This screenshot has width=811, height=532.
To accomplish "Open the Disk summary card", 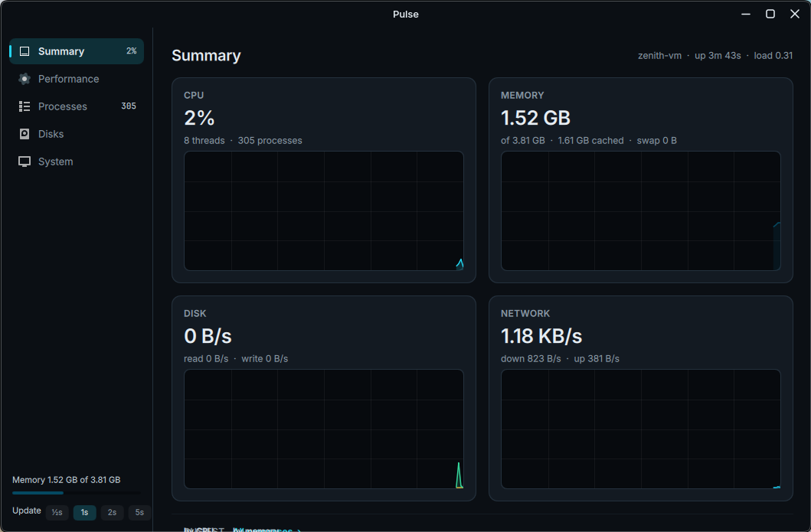I will click(x=324, y=398).
